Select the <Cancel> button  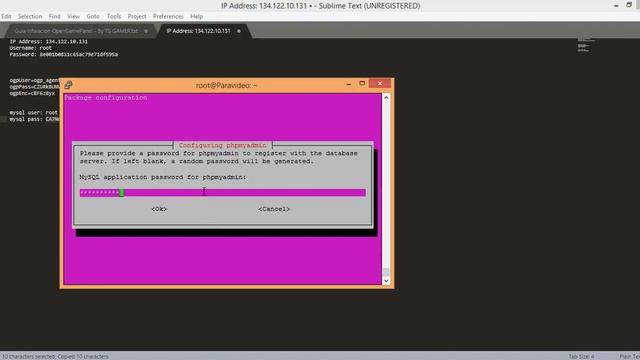click(x=274, y=209)
